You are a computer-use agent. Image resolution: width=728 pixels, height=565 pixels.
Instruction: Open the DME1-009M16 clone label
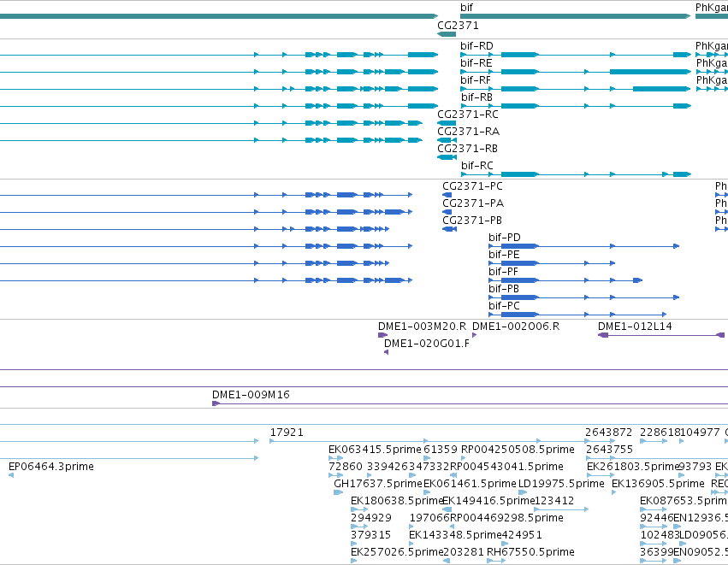(x=251, y=395)
